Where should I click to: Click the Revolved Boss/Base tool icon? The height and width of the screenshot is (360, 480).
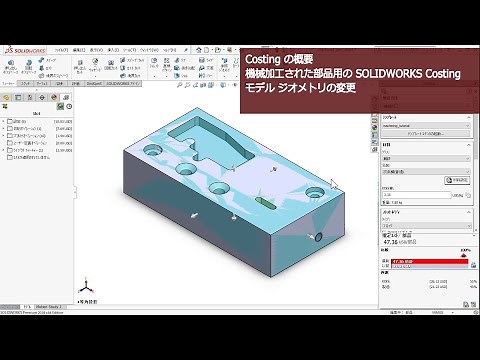(29, 63)
